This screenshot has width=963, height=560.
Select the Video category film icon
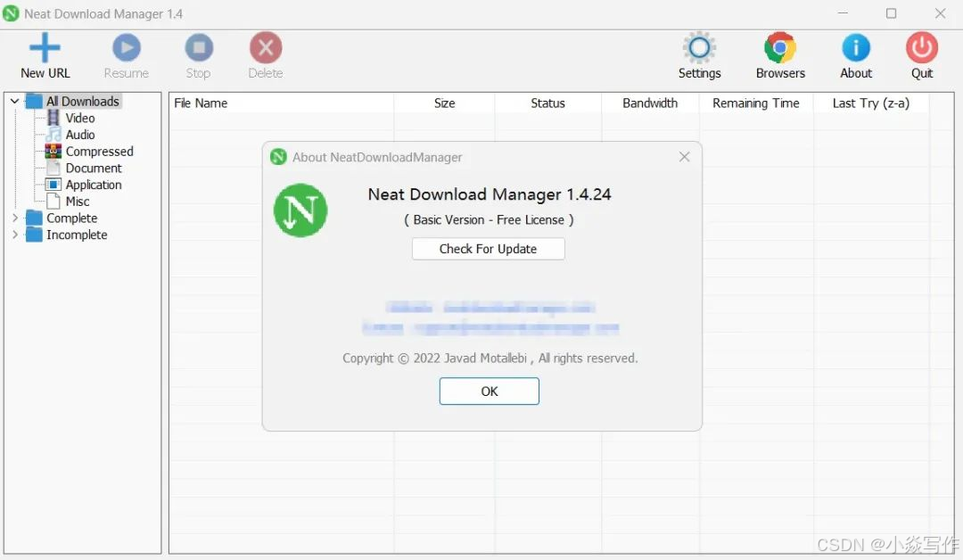[x=54, y=118]
